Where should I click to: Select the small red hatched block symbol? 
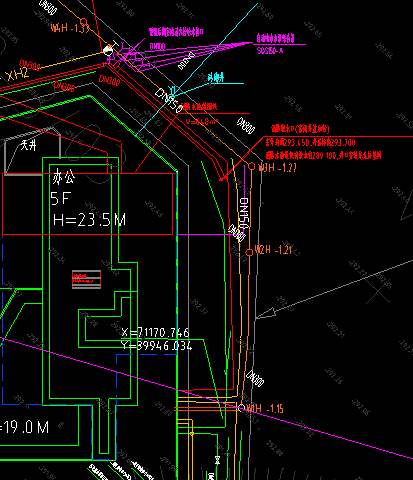tap(86, 279)
